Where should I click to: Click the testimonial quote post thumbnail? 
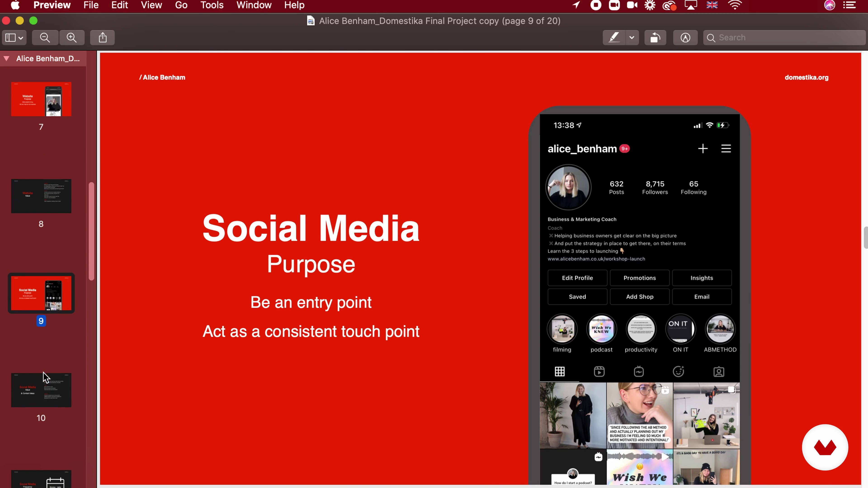[x=639, y=415]
